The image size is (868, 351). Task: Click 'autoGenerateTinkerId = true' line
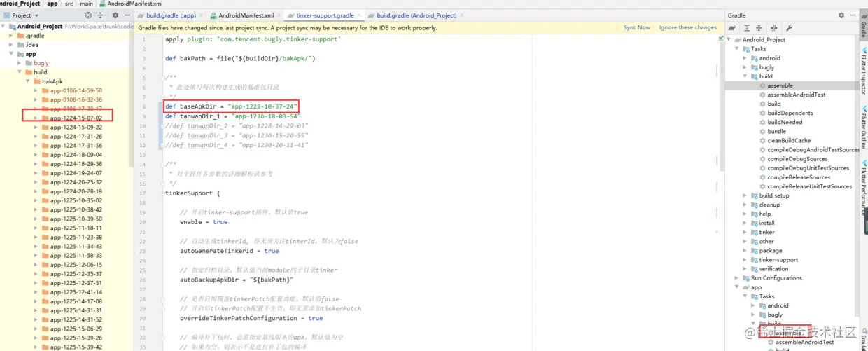tap(230, 251)
